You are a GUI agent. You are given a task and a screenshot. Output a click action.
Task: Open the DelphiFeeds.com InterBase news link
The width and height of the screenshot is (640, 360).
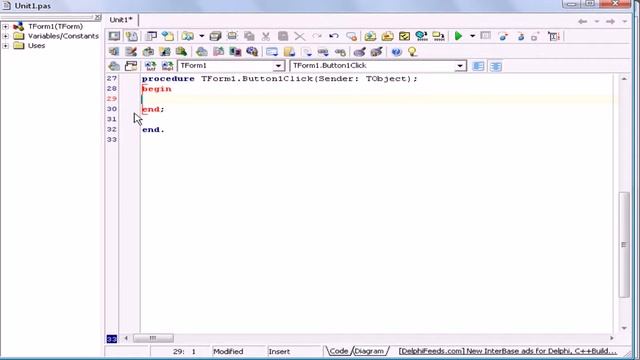[507, 351]
